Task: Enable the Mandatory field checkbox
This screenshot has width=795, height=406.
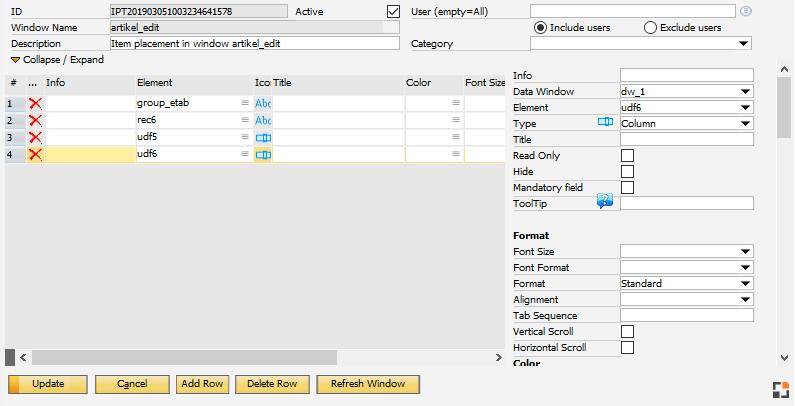Action: 628,187
